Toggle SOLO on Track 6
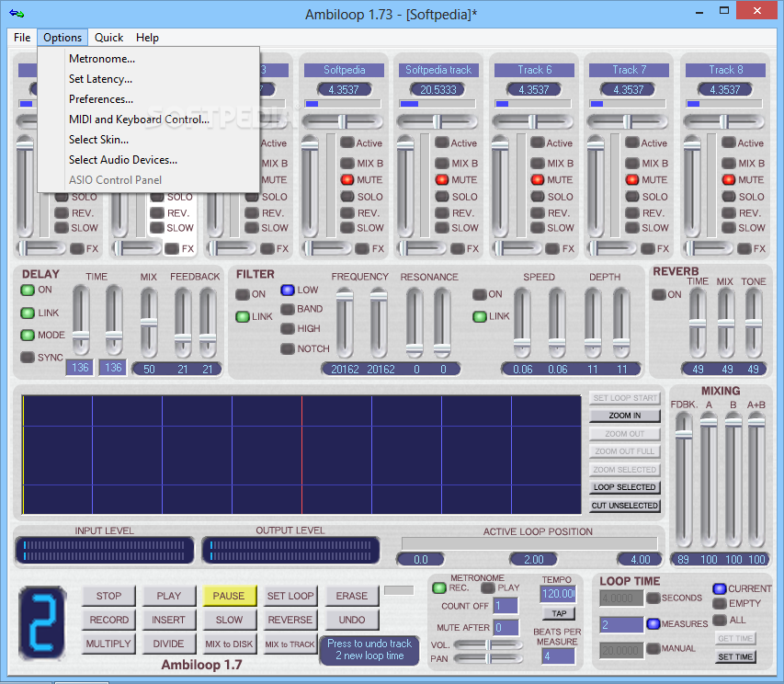The height and width of the screenshot is (684, 784). 538,197
